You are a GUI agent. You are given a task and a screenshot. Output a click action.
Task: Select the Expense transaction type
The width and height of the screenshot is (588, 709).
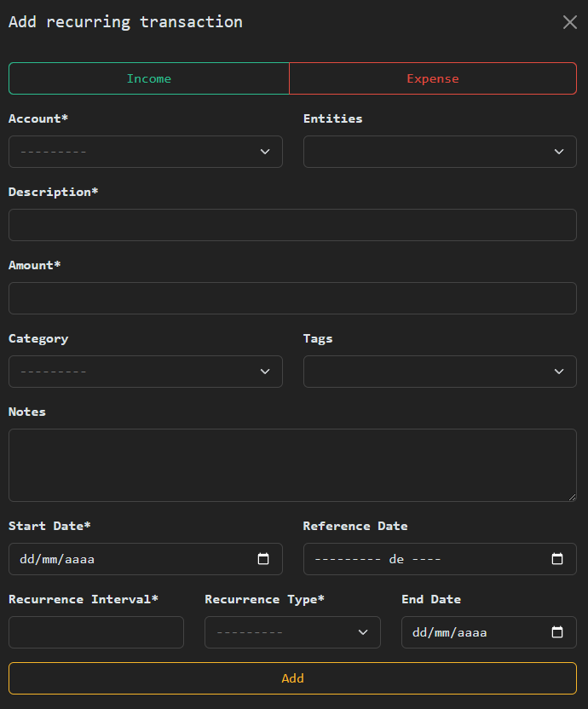click(x=433, y=78)
